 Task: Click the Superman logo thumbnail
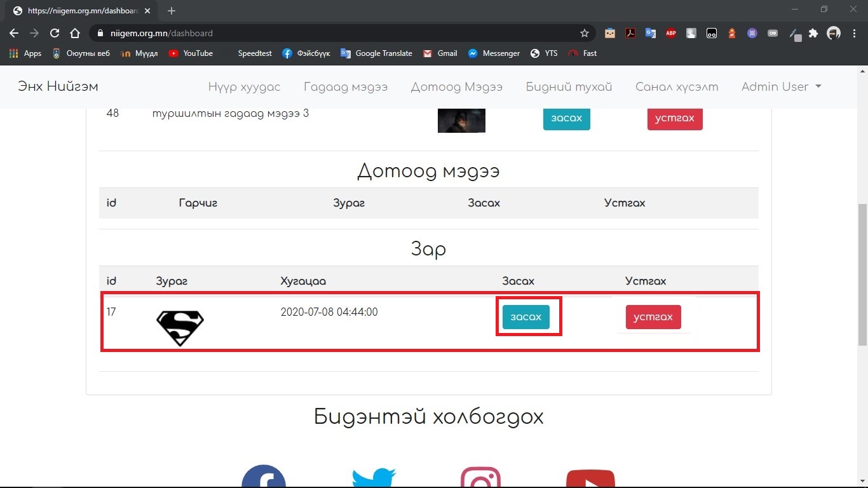pos(180,328)
